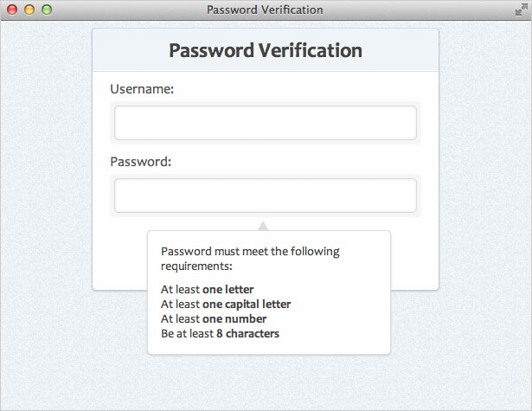Click the 'requirements:' word in the tooltip
The height and width of the screenshot is (411, 532).
point(196,267)
